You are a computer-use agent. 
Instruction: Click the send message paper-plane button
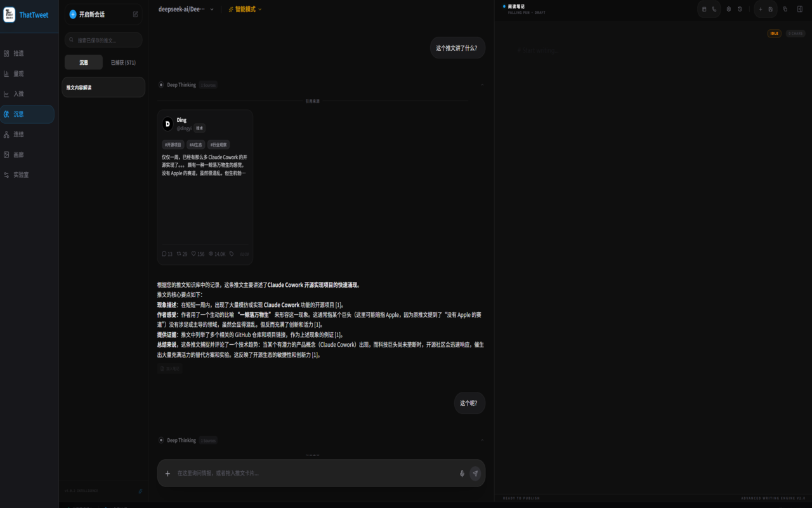click(x=475, y=474)
